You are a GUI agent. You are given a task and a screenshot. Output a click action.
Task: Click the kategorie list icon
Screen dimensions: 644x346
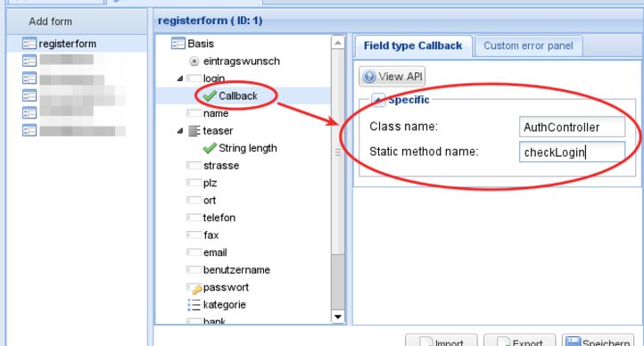tap(194, 305)
